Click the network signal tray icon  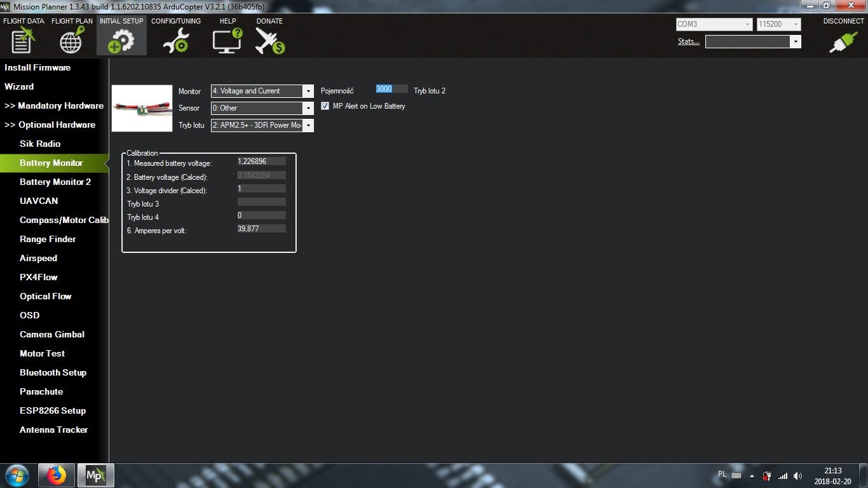783,475
